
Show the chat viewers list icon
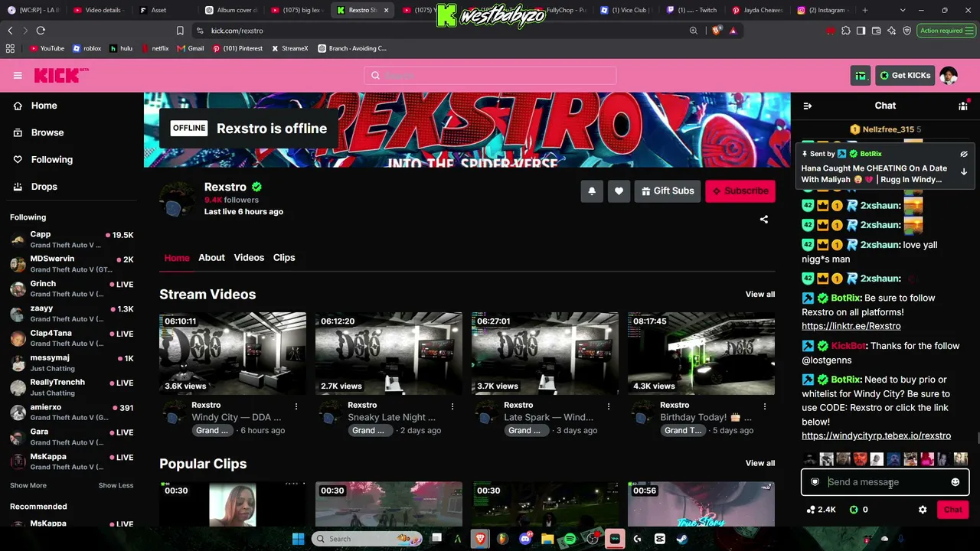(963, 106)
